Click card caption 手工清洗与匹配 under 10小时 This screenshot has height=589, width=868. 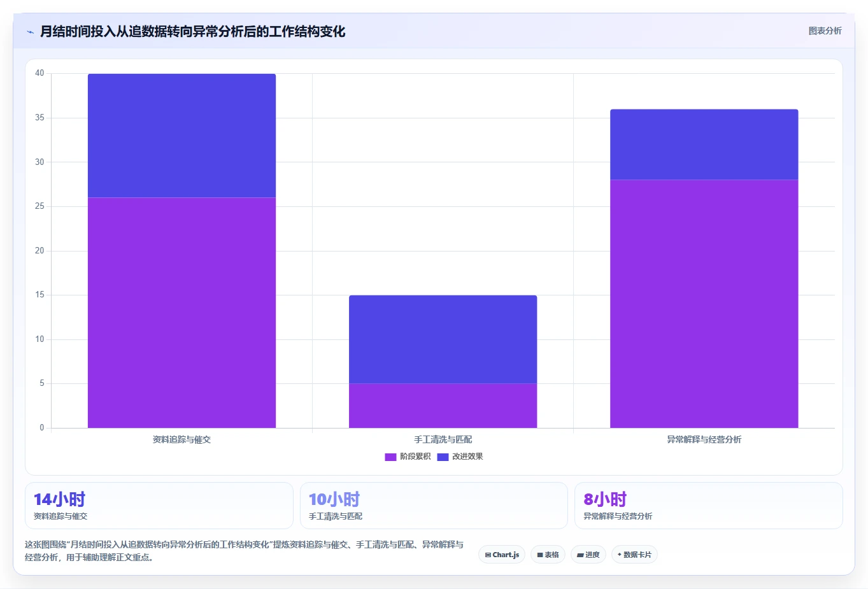tap(336, 516)
